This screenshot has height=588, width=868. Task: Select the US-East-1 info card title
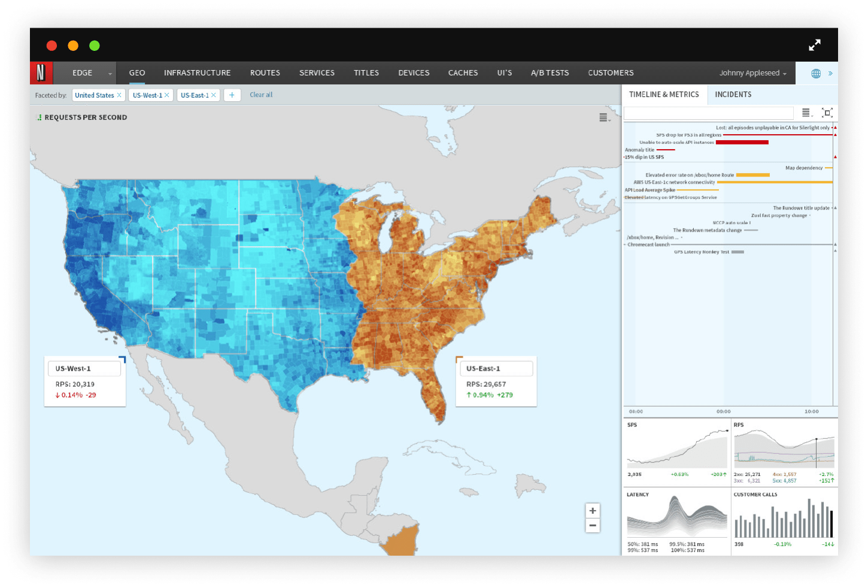coord(496,369)
